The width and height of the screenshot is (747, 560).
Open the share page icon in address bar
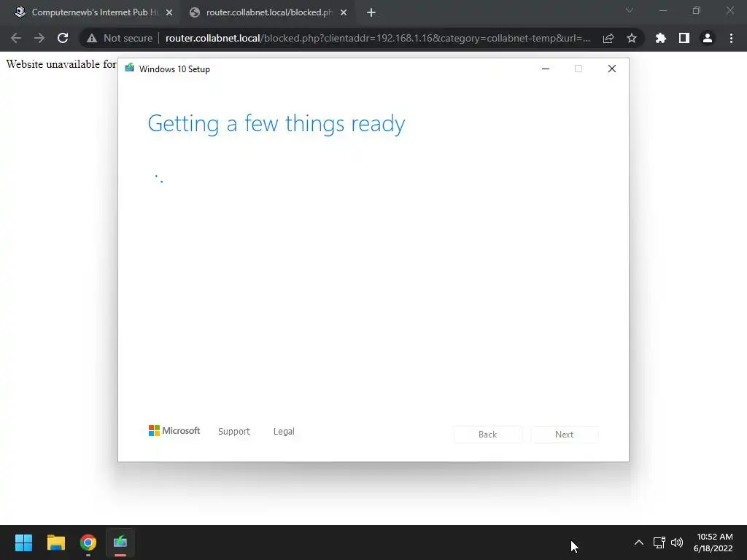tap(608, 38)
